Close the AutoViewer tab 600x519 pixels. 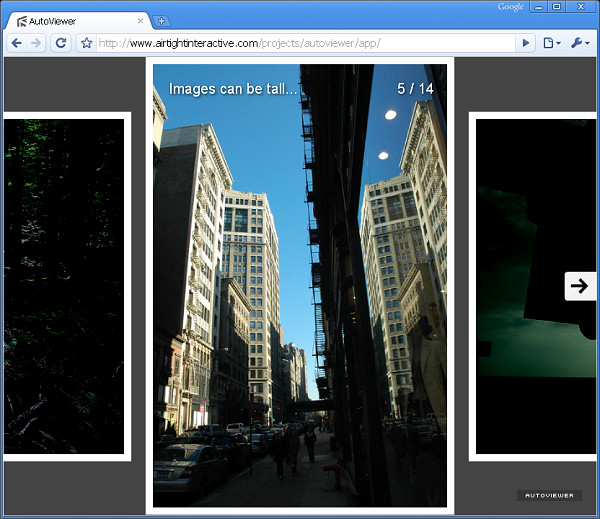[x=141, y=21]
